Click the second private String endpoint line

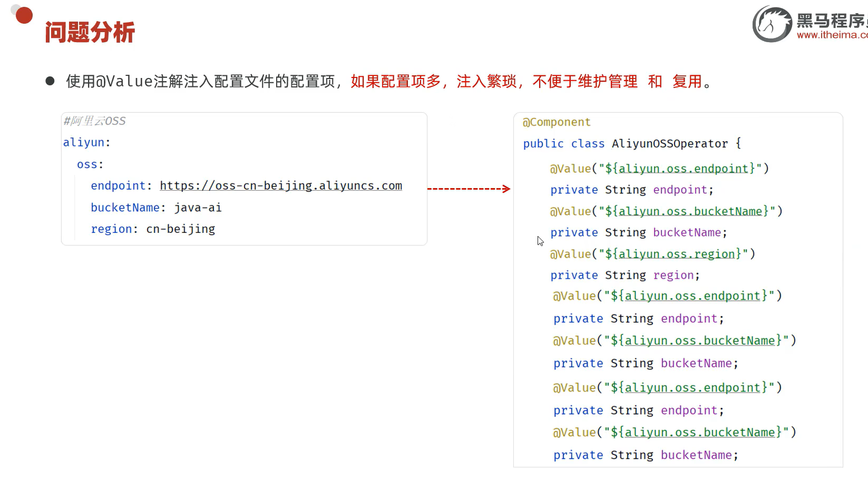click(x=639, y=319)
